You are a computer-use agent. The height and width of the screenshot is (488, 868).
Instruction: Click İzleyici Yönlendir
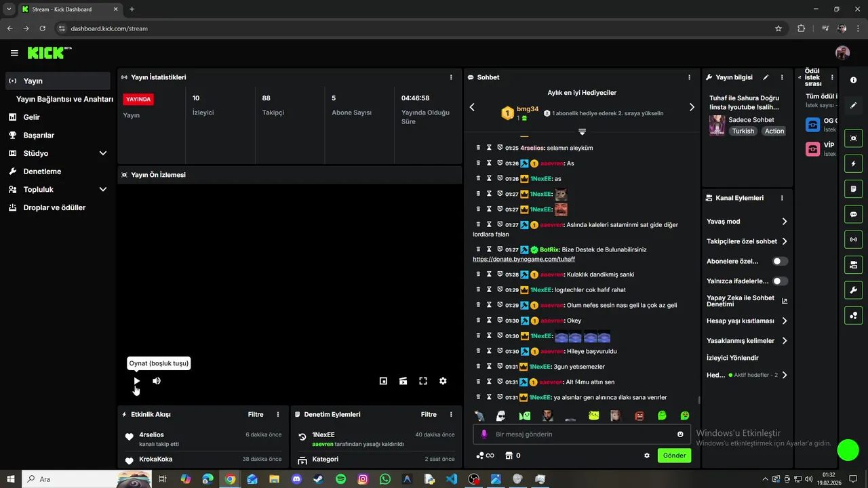click(x=732, y=358)
